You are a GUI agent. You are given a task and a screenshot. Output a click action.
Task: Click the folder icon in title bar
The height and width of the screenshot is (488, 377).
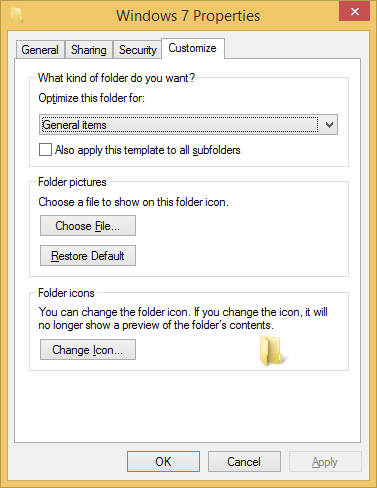pos(17,15)
